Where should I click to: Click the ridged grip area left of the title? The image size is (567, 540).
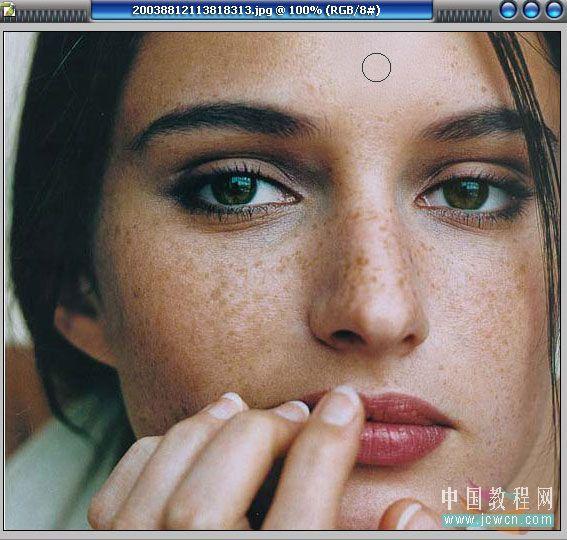(x=51, y=16)
